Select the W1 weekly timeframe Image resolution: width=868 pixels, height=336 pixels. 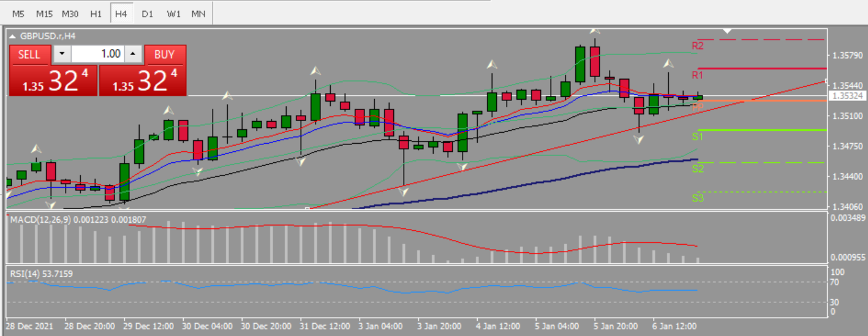[x=173, y=13]
